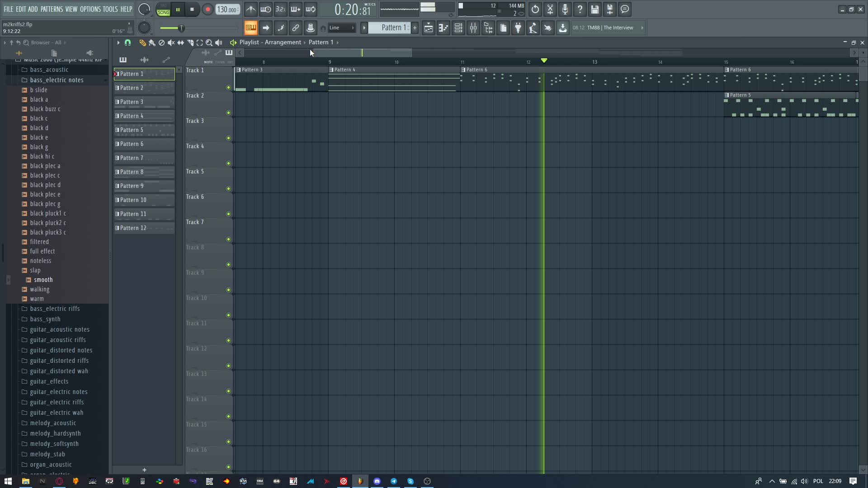Image resolution: width=868 pixels, height=488 pixels.
Task: Open the Piano roll from the main toolbar
Action: (443, 28)
